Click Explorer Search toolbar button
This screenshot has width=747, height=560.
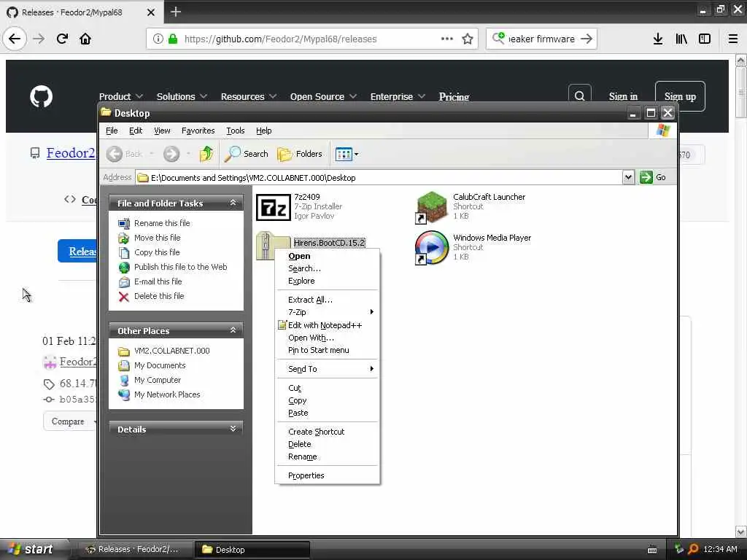click(247, 153)
